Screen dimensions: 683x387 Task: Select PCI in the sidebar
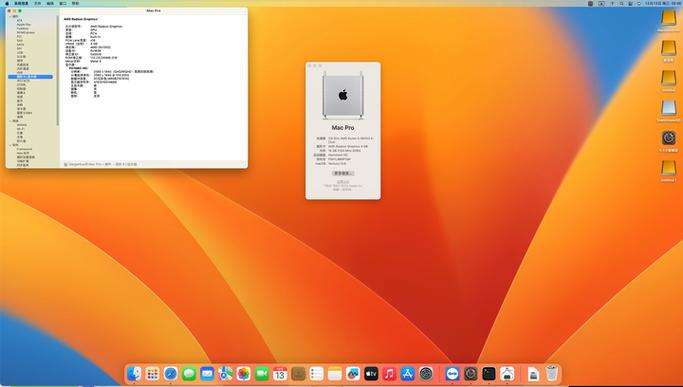click(19, 36)
